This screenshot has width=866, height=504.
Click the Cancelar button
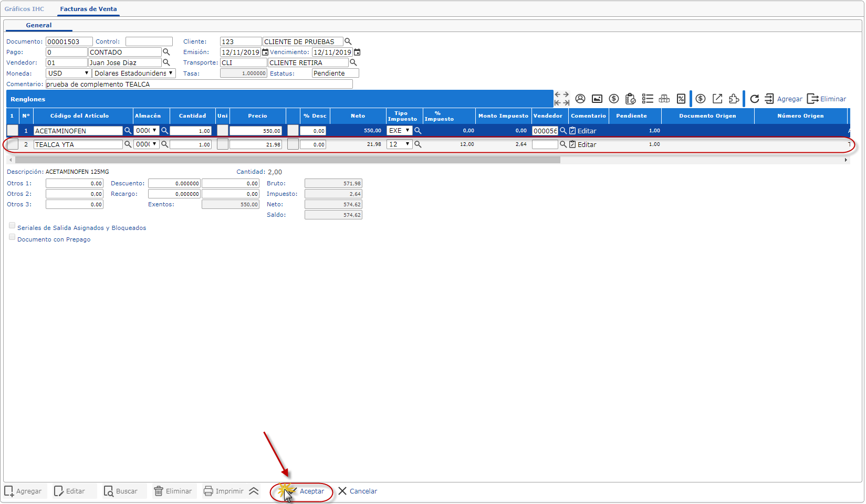tap(358, 491)
